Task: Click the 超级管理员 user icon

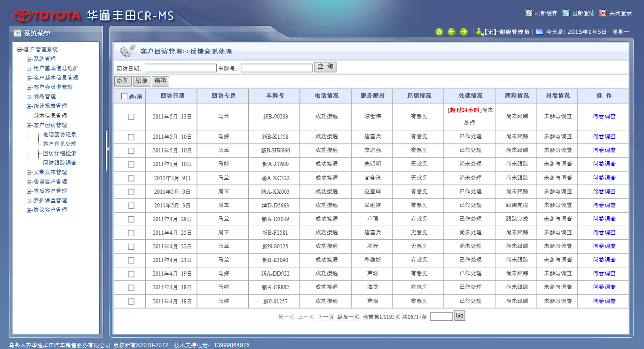Action: click(x=479, y=32)
